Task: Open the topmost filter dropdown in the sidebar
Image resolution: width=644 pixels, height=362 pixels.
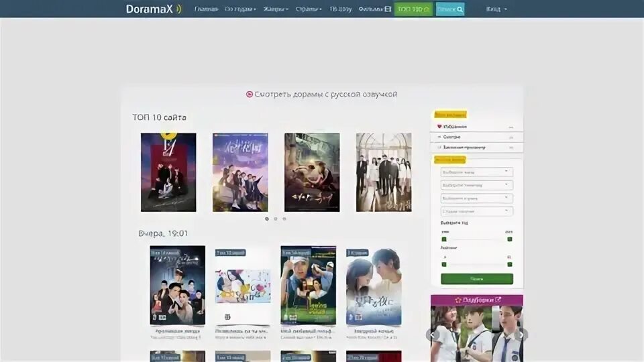Action: pyautogui.click(x=476, y=172)
